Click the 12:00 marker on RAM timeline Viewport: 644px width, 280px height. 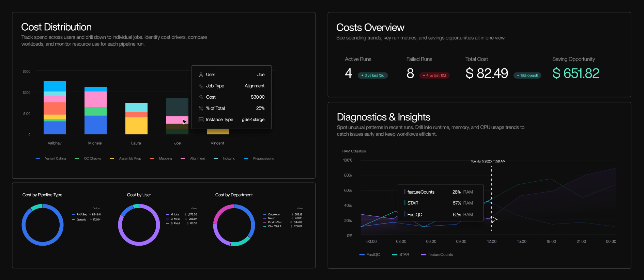click(x=491, y=242)
